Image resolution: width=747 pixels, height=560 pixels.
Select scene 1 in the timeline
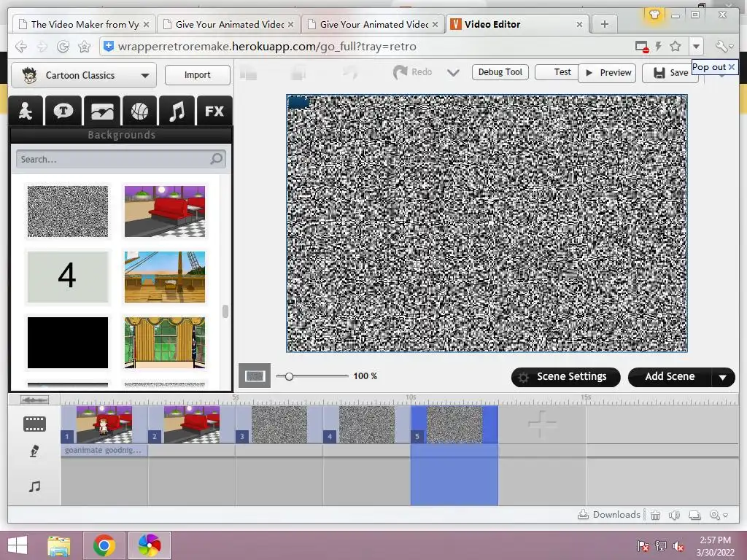pyautogui.click(x=104, y=424)
